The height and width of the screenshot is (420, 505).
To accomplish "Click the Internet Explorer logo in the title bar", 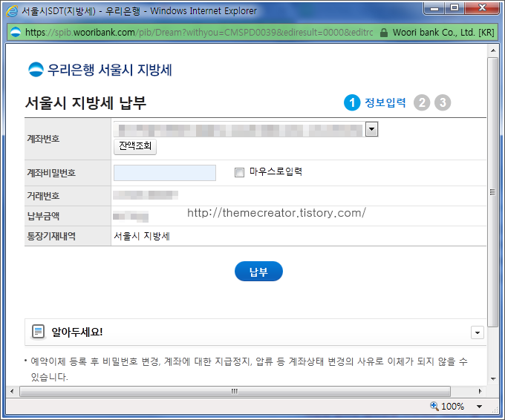I will click(12, 11).
